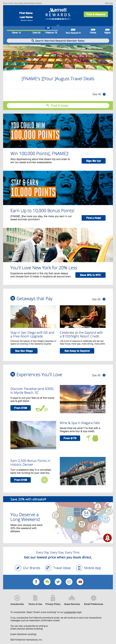Viewport: 116px width, 644px height.
Task: Open the Email Preferences gear icon
Action: tap(93, 598)
